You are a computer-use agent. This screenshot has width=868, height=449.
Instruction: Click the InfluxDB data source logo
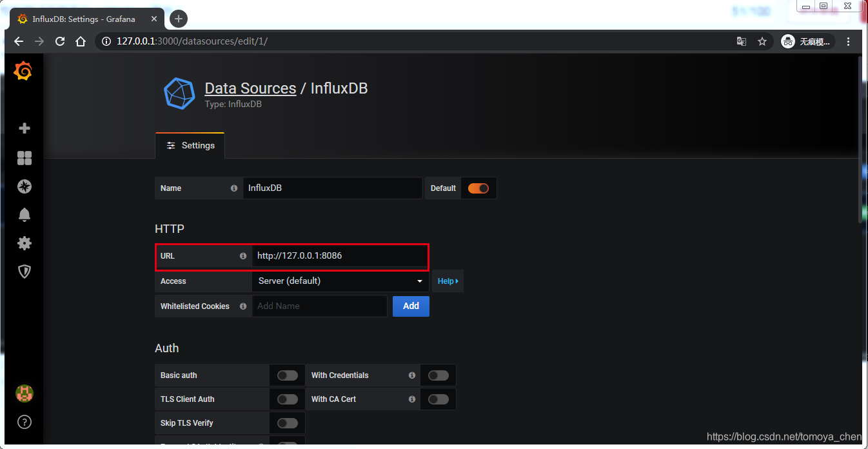(x=179, y=93)
